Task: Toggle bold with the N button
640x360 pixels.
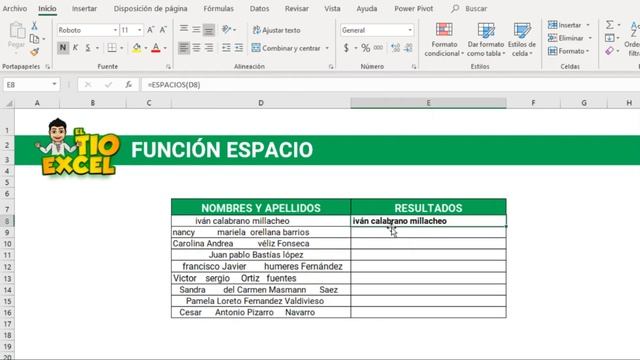Action: pyautogui.click(x=63, y=48)
